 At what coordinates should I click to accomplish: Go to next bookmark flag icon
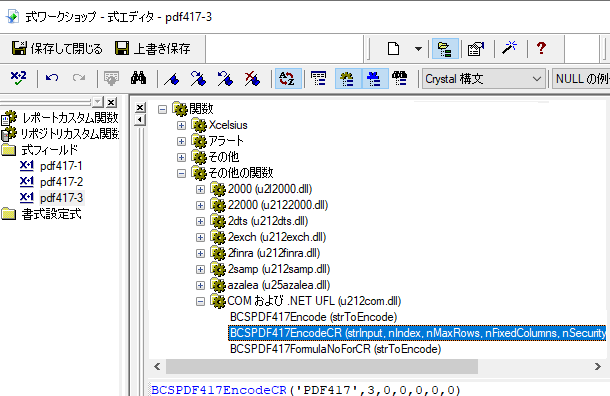click(x=198, y=79)
